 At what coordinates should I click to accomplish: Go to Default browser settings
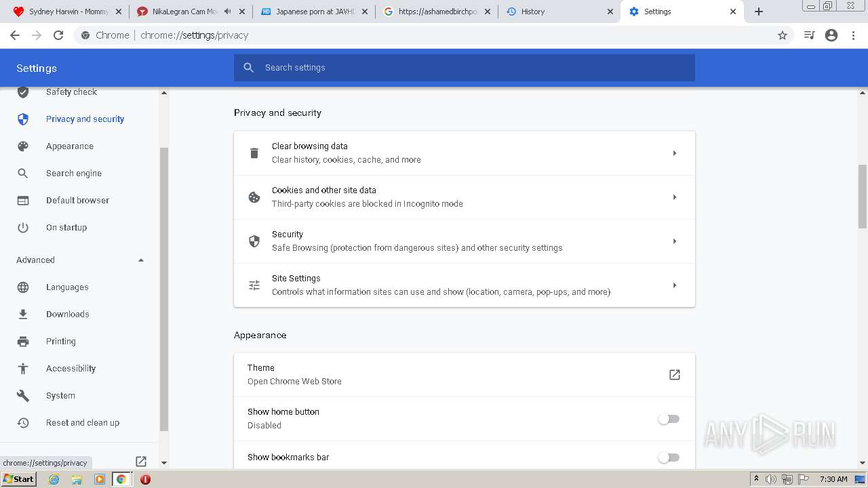[77, 201]
